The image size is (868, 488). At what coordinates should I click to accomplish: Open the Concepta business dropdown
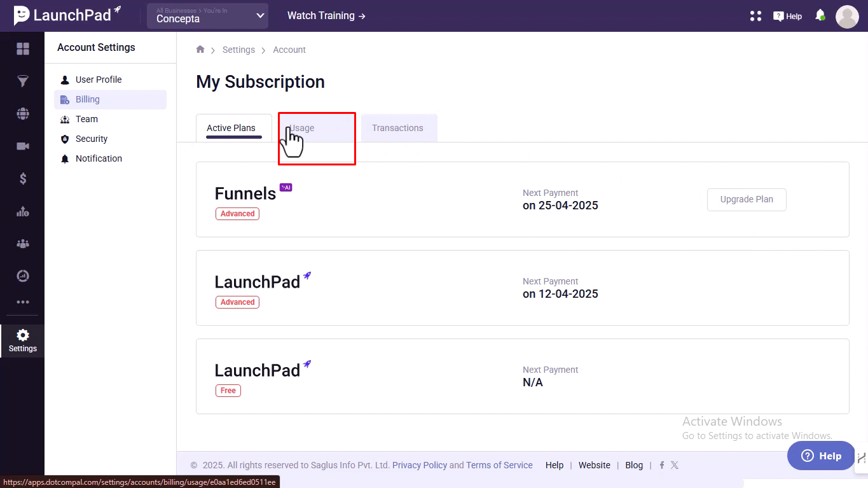tap(207, 16)
